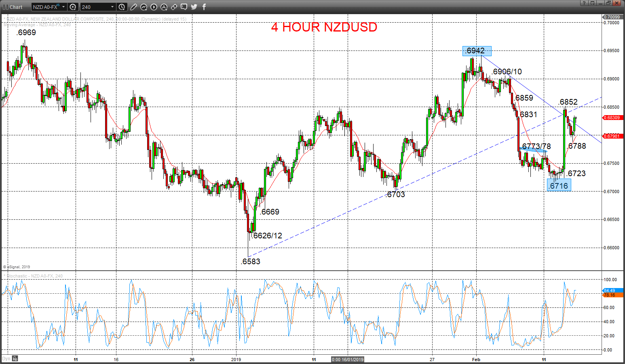Click the 16/01/2019 cursor date marker
625x364 pixels.
pos(348,359)
